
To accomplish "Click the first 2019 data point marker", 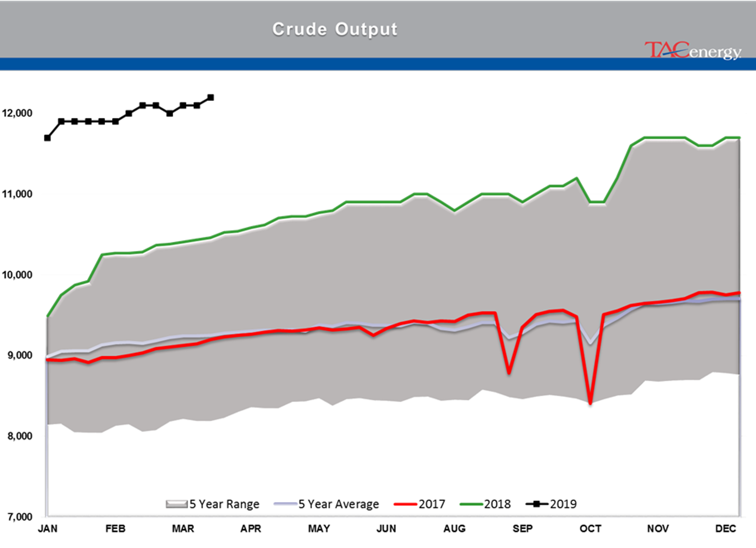I will coord(47,138).
